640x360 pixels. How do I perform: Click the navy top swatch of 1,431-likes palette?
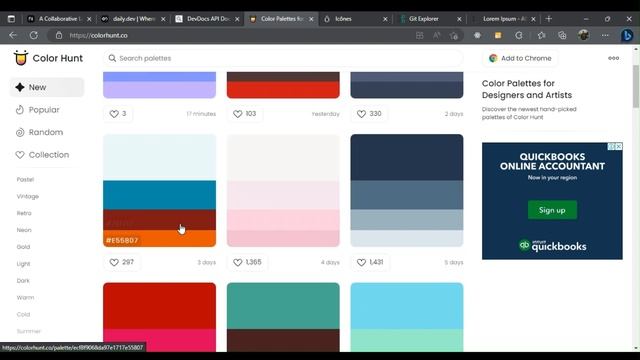pyautogui.click(x=407, y=158)
